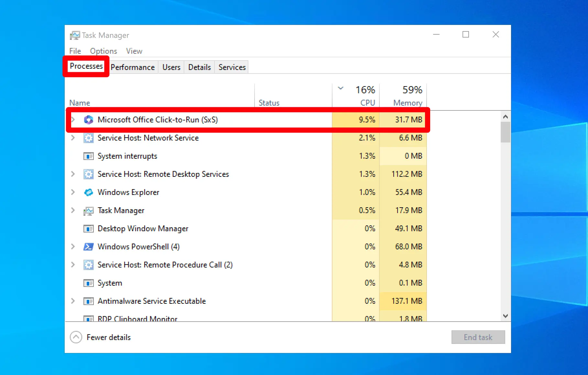Expand Antimalware Service Executable process

click(73, 301)
